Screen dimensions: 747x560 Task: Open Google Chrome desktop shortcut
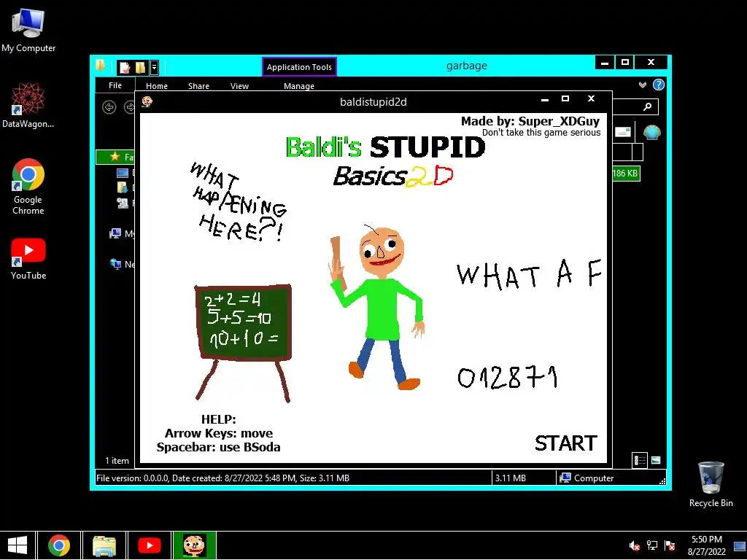click(28, 186)
